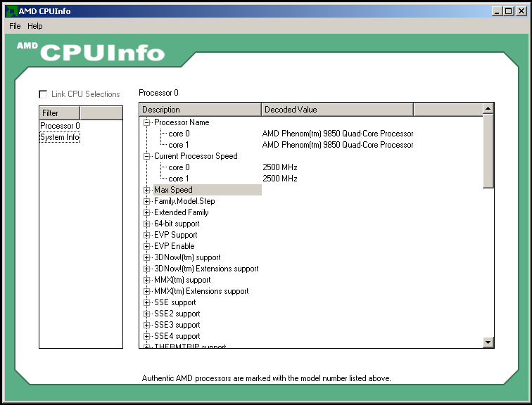Click core 1 AMD Phenom 9850 processor value

(338, 145)
